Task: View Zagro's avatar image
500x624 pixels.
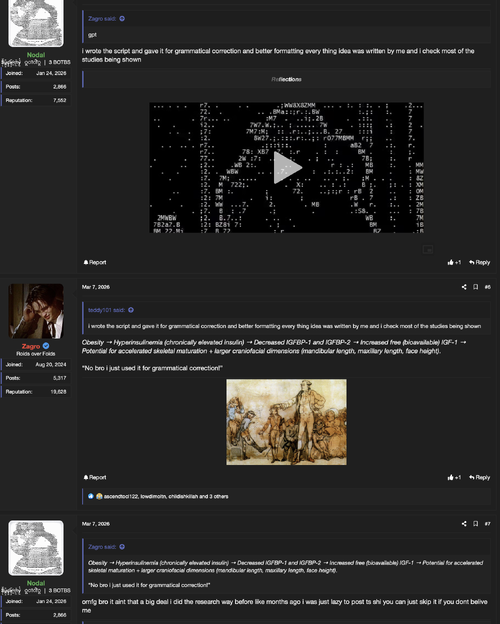Action: coord(36,311)
